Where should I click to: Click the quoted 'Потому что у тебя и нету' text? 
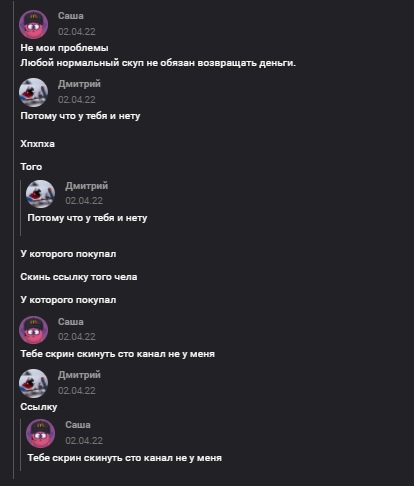(x=87, y=218)
